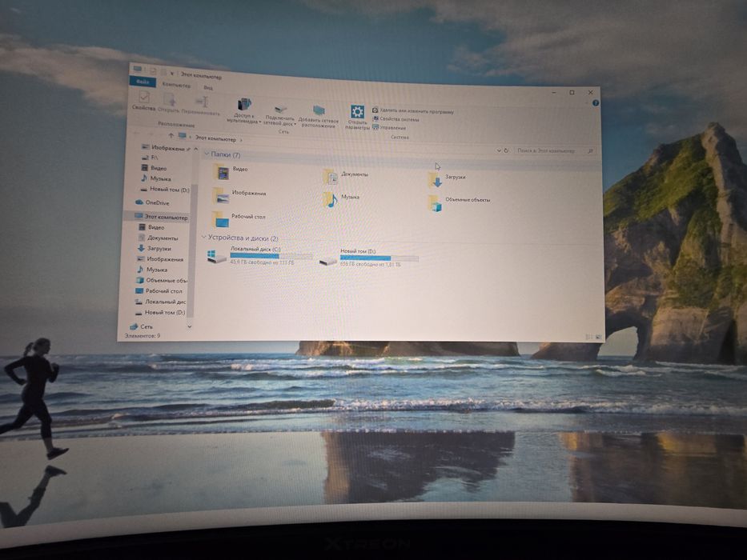Select F:\ in the navigation pane

[150, 157]
